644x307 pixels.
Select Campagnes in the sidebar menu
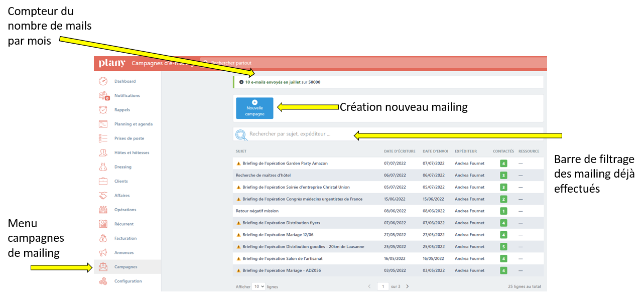tap(125, 267)
